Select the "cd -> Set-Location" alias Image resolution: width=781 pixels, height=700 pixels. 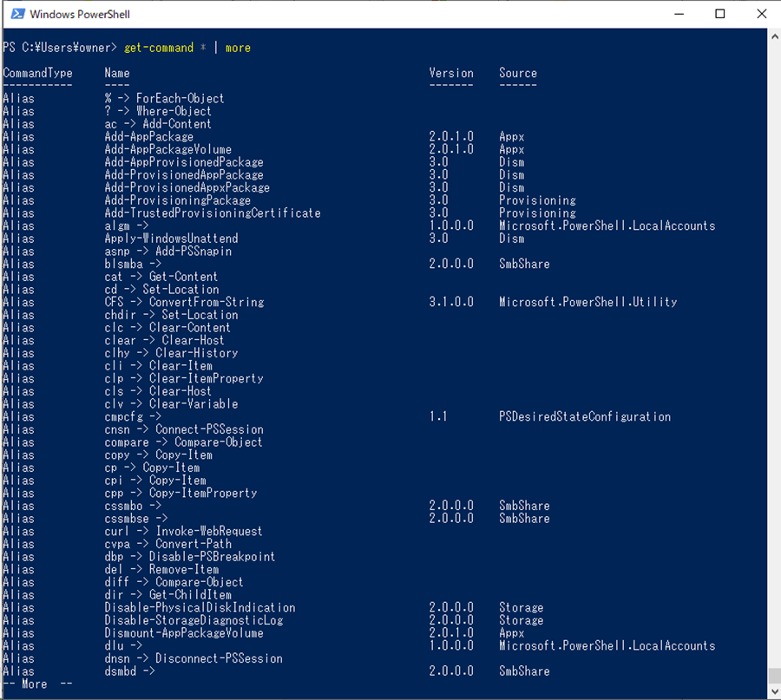(x=161, y=289)
